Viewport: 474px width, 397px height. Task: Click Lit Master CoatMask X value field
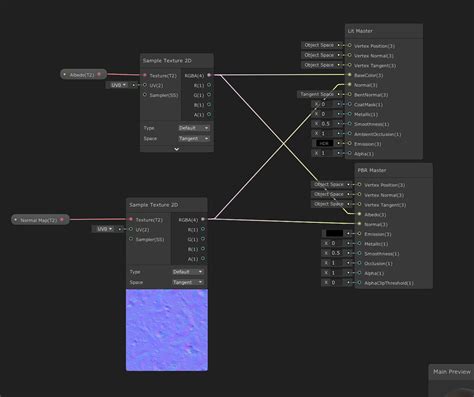tap(328, 104)
